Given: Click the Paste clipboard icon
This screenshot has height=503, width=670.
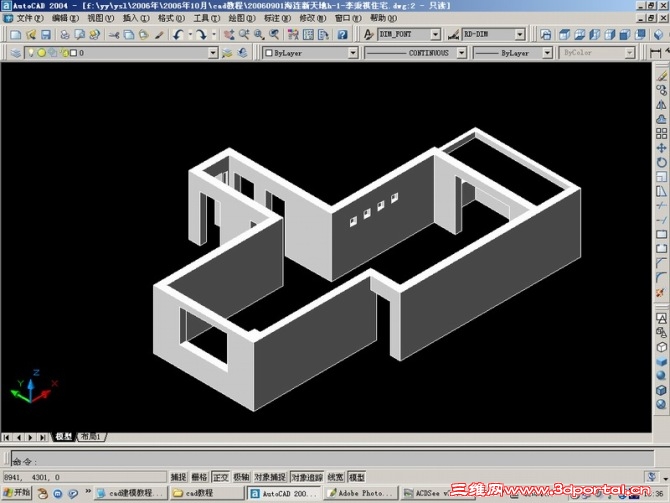Looking at the screenshot, I should tap(144, 35).
